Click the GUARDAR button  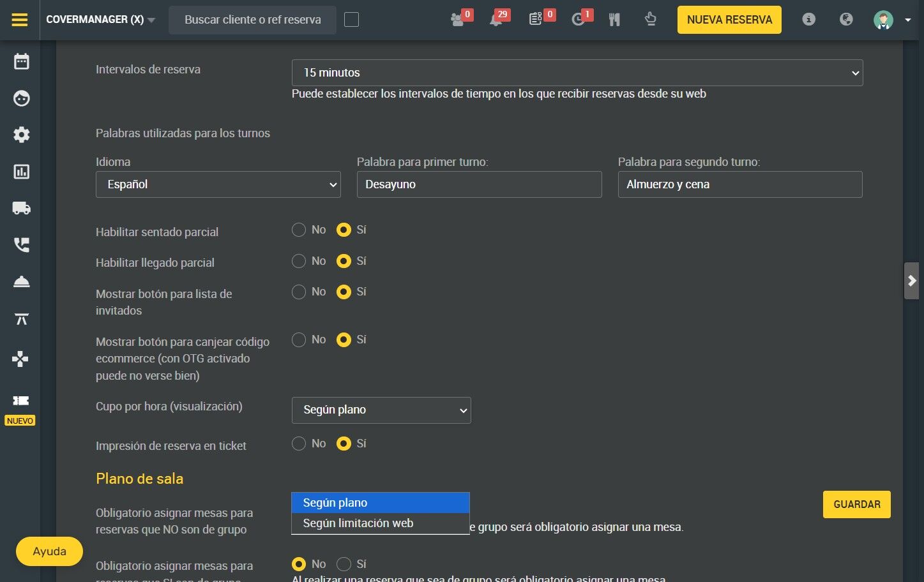click(857, 504)
